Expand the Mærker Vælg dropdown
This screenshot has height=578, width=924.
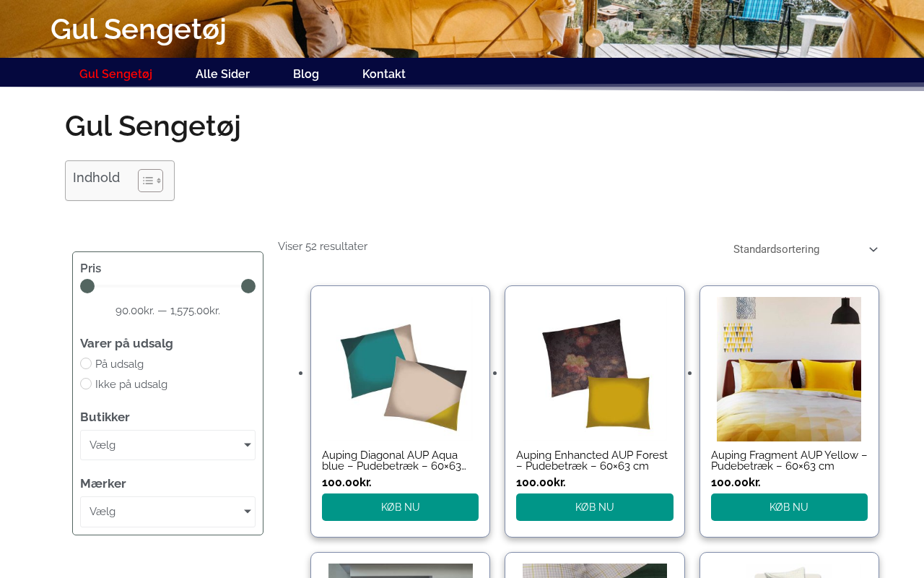[167, 512]
